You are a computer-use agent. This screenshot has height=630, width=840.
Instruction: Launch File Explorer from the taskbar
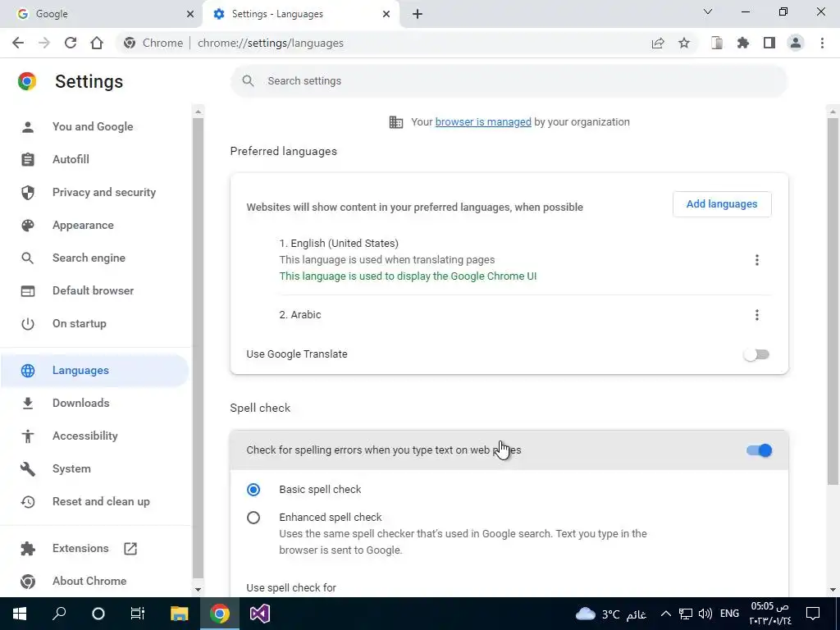click(x=179, y=614)
